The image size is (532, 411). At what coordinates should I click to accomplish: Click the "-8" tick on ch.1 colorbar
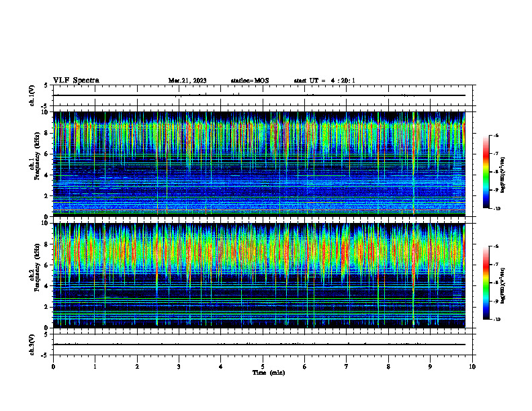[x=496, y=172]
